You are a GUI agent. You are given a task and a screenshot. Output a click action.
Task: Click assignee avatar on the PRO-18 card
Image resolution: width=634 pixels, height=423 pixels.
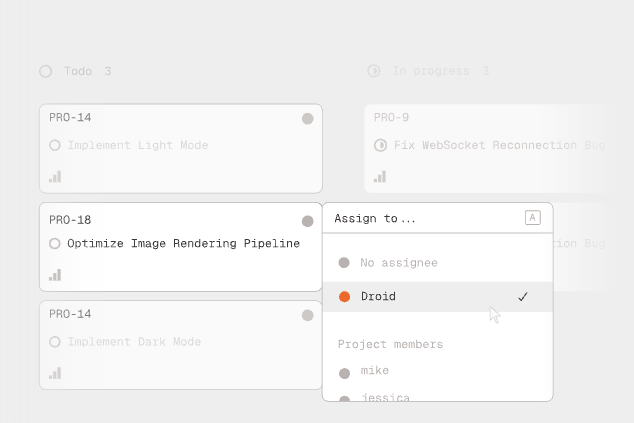tap(308, 221)
